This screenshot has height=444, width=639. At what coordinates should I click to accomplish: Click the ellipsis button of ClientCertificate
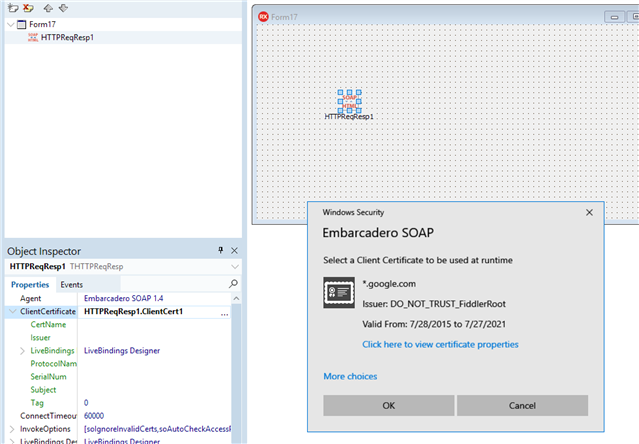pos(225,312)
